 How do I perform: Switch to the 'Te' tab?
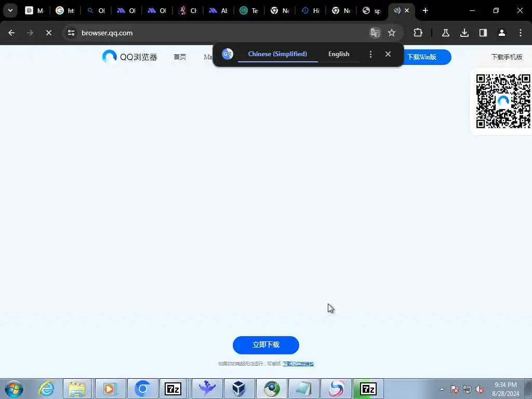click(249, 10)
